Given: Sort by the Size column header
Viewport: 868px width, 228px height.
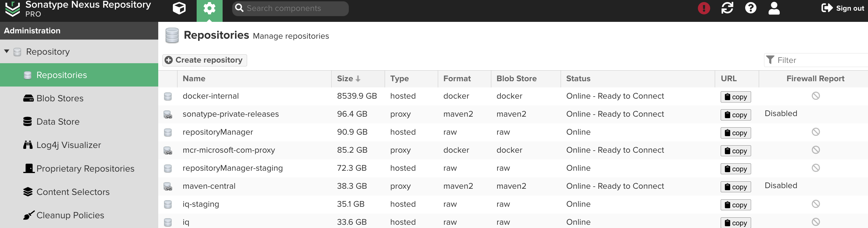Looking at the screenshot, I should click(358, 79).
